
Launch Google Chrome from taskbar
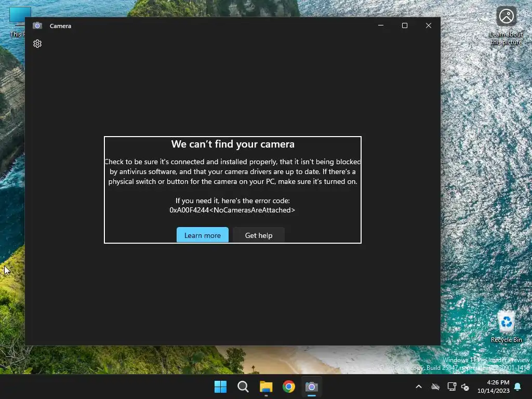coord(289,387)
